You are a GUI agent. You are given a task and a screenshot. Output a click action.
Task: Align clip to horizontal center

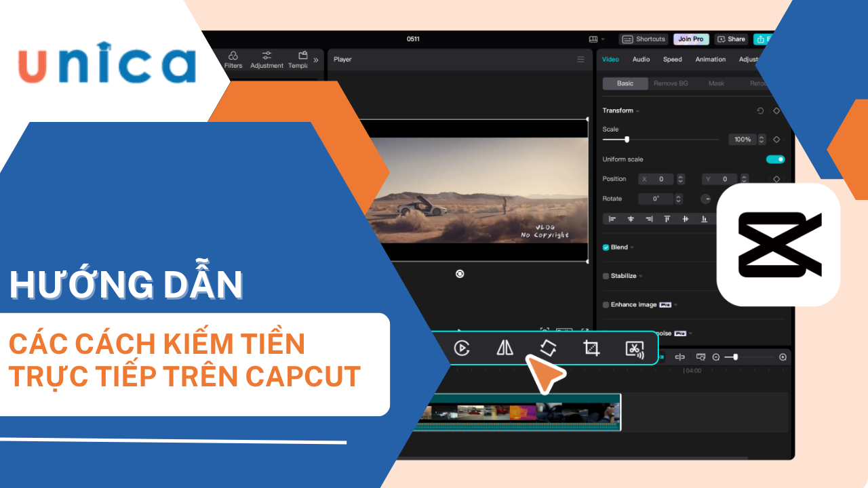(x=631, y=218)
